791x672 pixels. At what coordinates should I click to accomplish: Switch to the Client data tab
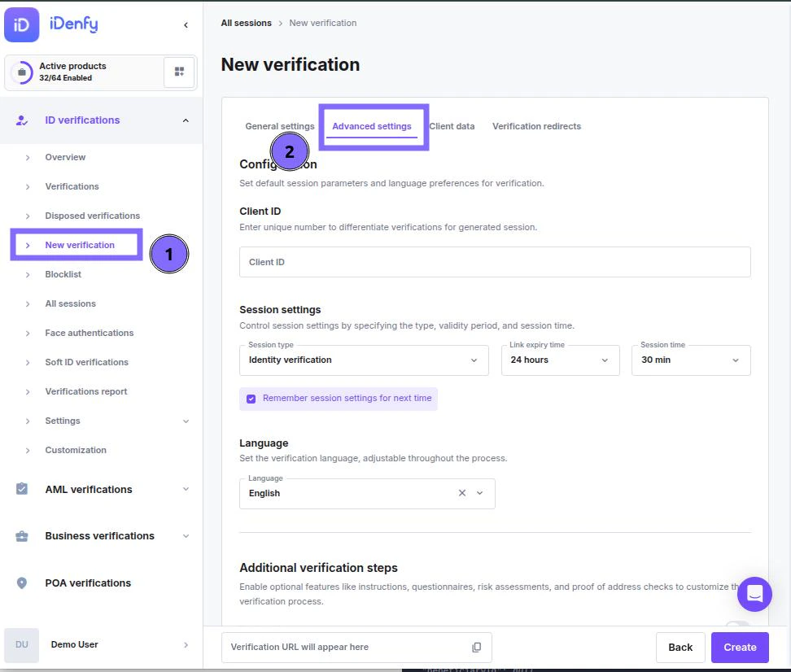coord(452,126)
